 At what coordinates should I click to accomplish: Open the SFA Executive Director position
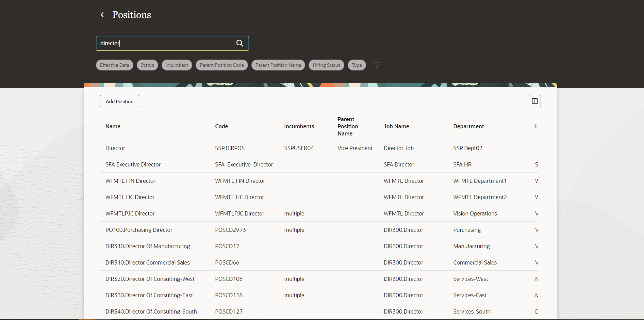pyautogui.click(x=133, y=164)
